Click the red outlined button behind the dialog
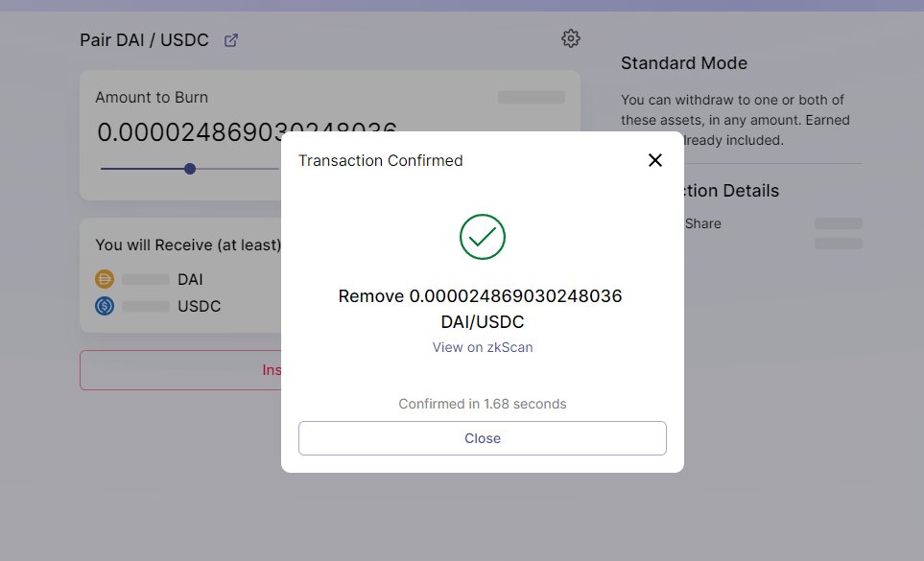 click(180, 370)
